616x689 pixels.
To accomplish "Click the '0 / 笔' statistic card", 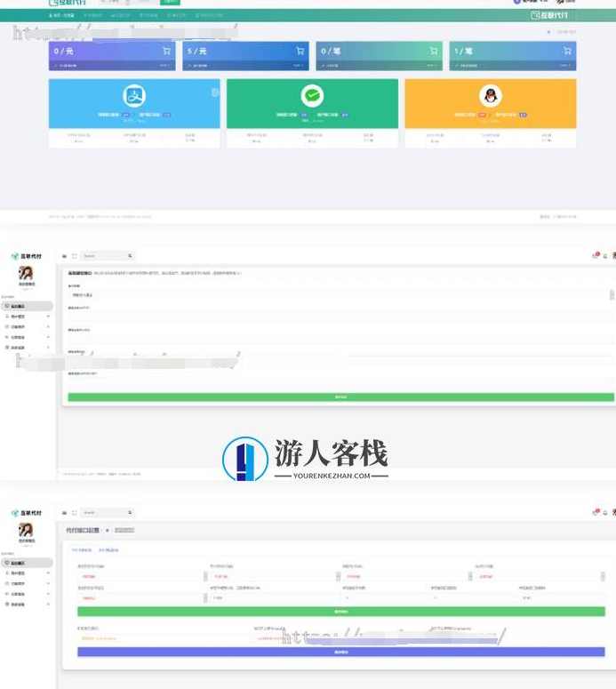I will pyautogui.click(x=380, y=56).
